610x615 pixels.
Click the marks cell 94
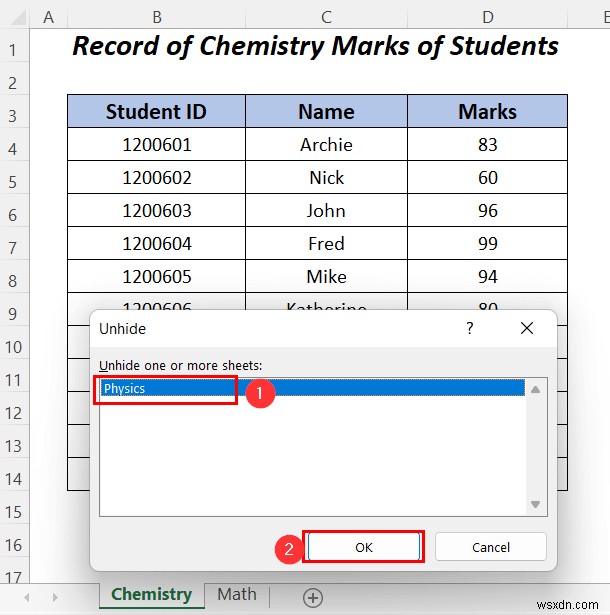coord(488,276)
